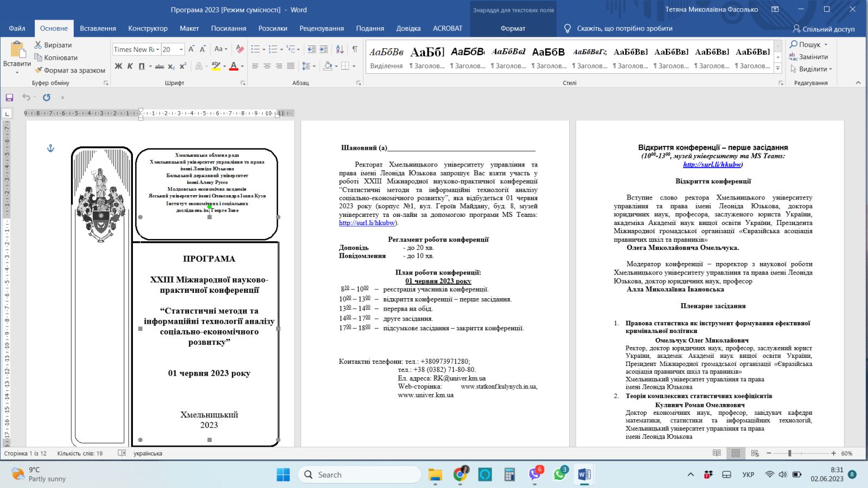Click the Виділити (Select) button

pyautogui.click(x=810, y=69)
